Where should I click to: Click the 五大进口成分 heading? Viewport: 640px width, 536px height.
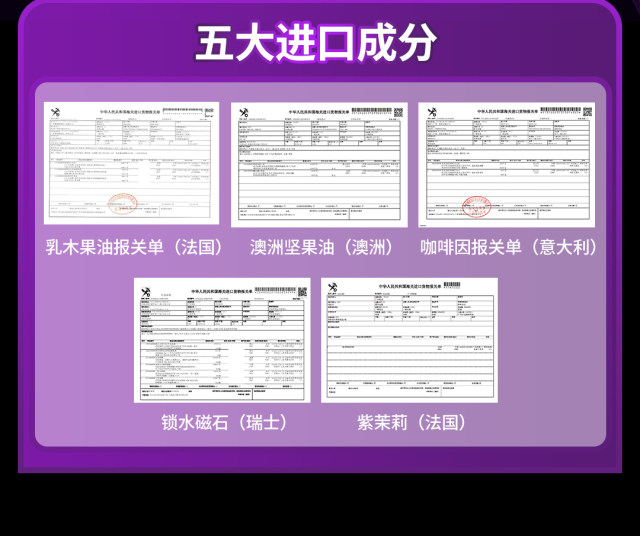coord(316,43)
